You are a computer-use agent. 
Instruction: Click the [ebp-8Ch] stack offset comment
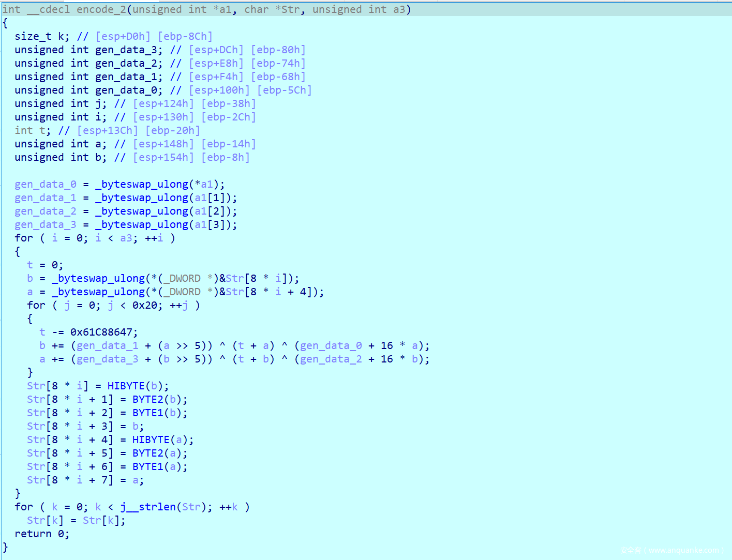pyautogui.click(x=185, y=36)
